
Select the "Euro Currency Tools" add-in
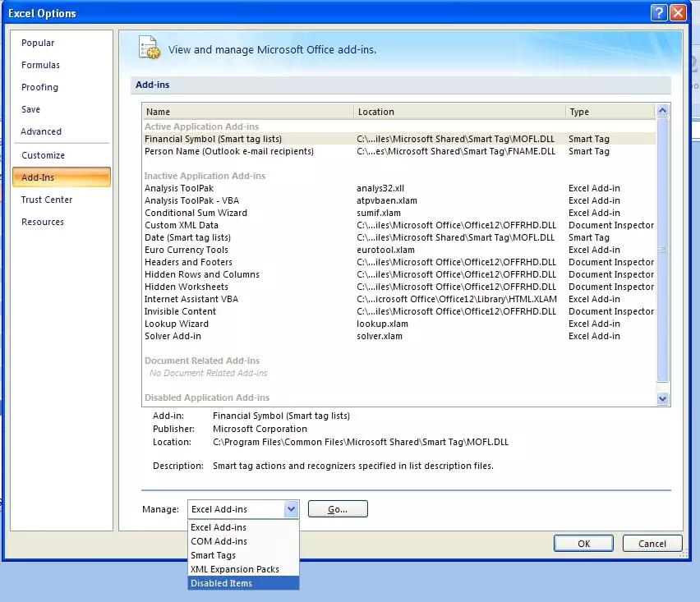187,250
